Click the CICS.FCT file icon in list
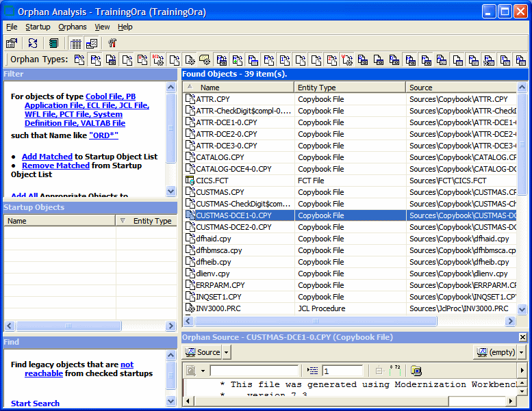This screenshot has width=532, height=411. 190,181
